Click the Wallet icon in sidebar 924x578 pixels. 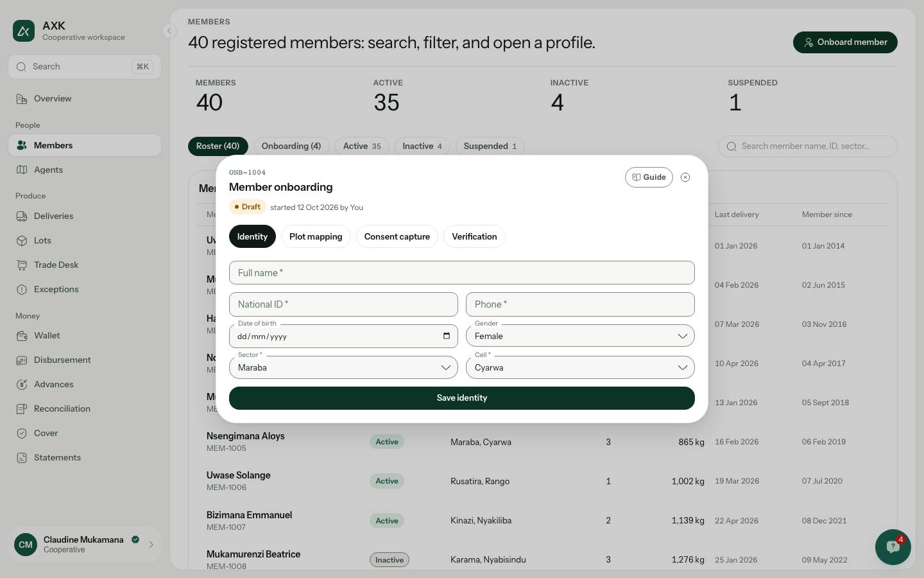pos(22,336)
